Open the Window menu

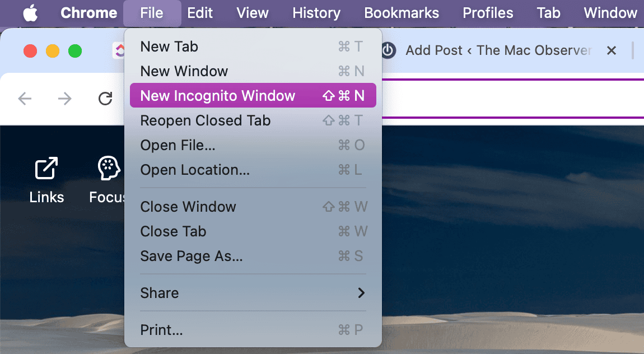click(610, 13)
